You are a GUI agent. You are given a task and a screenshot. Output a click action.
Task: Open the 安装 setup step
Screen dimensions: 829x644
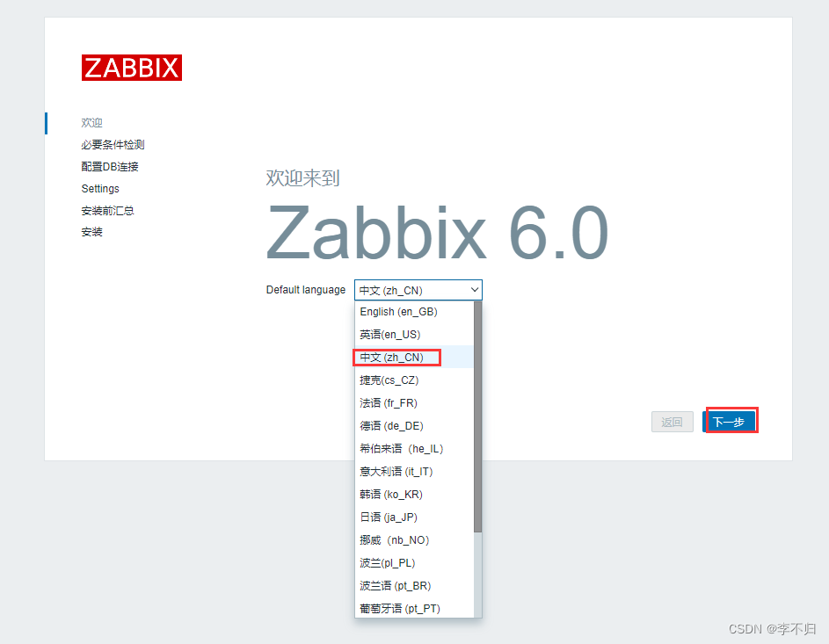pyautogui.click(x=91, y=232)
